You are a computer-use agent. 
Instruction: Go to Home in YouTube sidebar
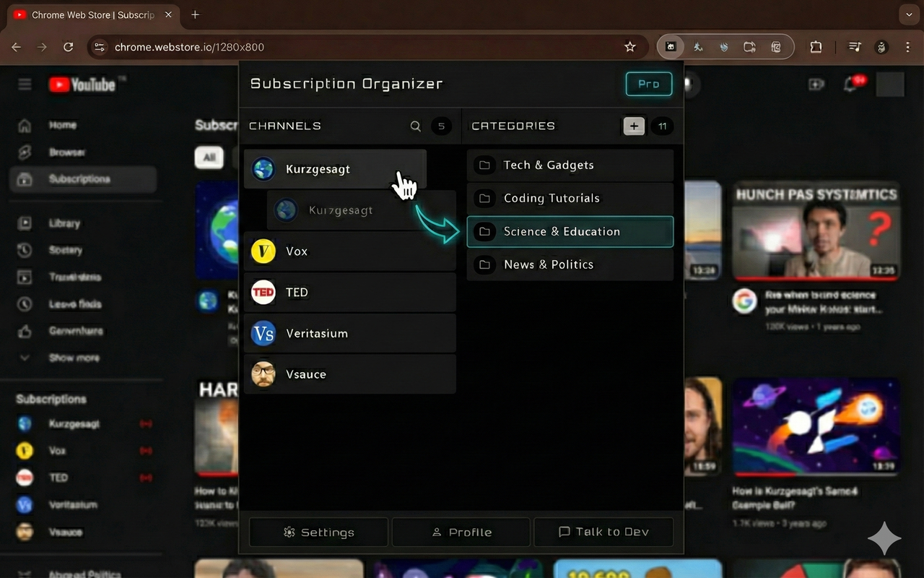pos(83,125)
